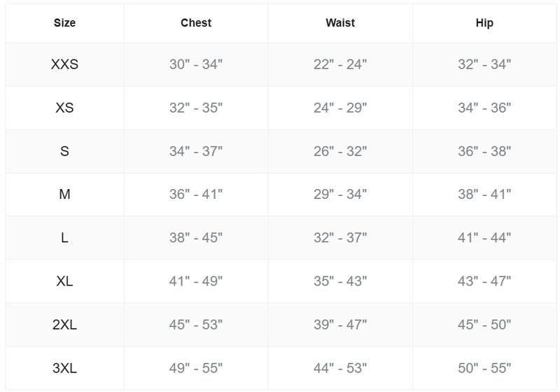Select the XS size row label

pyautogui.click(x=64, y=108)
